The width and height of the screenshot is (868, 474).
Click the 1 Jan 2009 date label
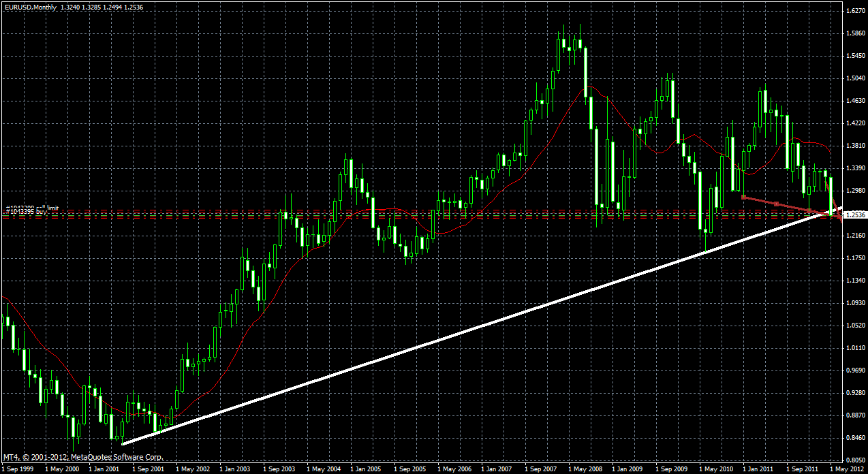pos(627,469)
